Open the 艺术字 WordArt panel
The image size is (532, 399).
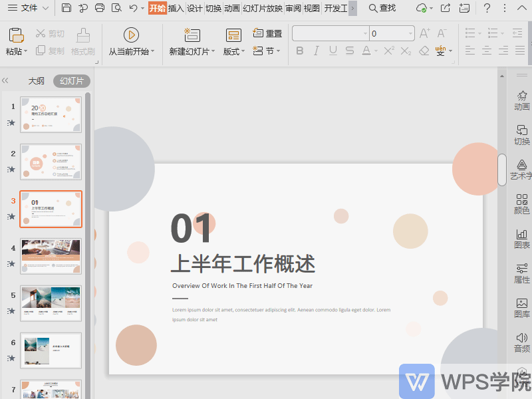tap(521, 168)
